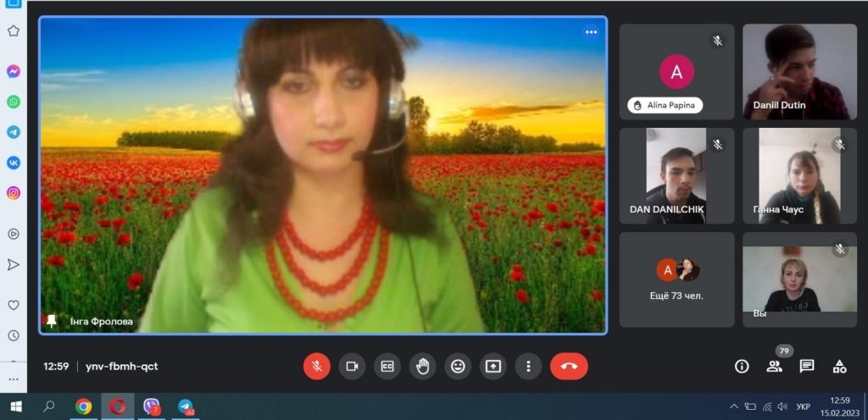The image size is (868, 420).
Task: Turn on closed captions
Action: (x=387, y=366)
